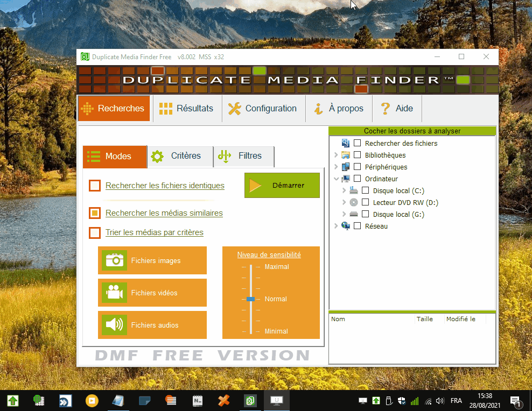Click the Disque local (C:) drive icon
The image size is (532, 411).
354,190
